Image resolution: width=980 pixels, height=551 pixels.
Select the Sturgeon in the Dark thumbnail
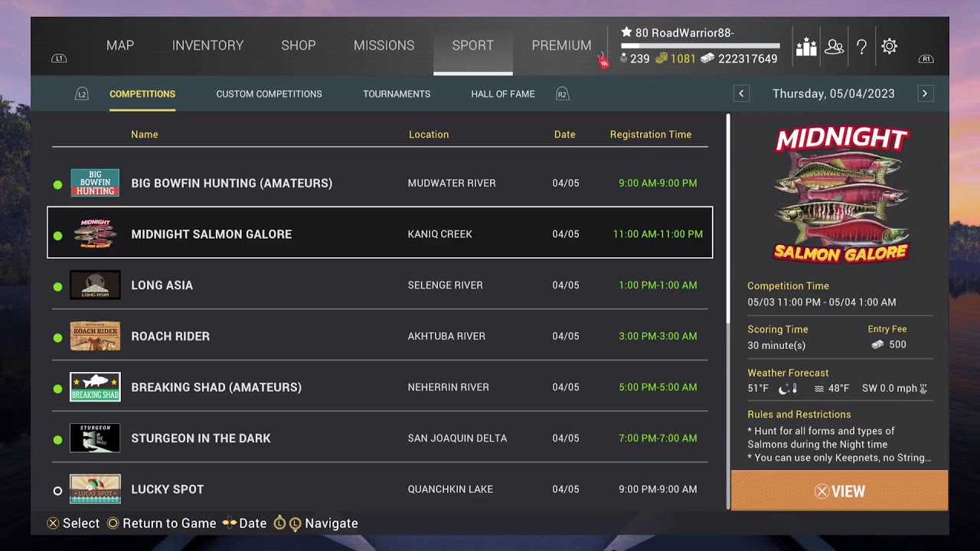pyautogui.click(x=95, y=439)
